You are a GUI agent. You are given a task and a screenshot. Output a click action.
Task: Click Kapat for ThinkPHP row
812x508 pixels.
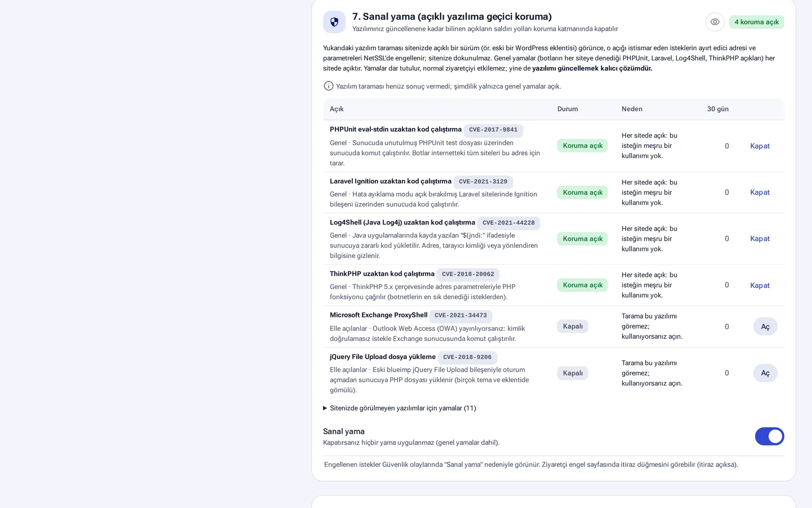(760, 285)
